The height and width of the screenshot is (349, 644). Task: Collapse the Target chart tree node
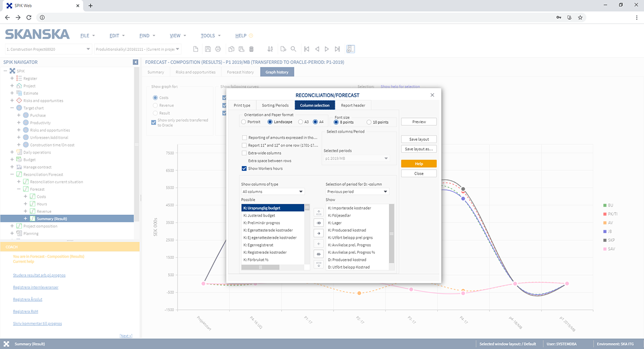12,108
